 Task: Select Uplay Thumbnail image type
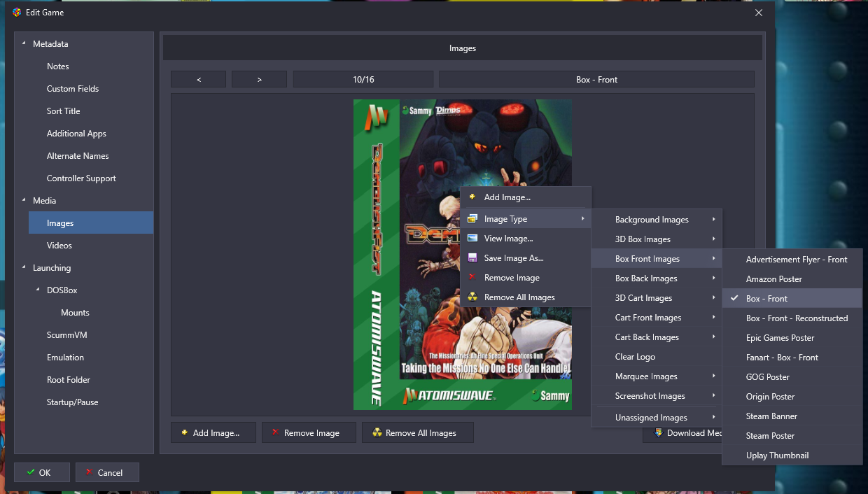pyautogui.click(x=792, y=456)
